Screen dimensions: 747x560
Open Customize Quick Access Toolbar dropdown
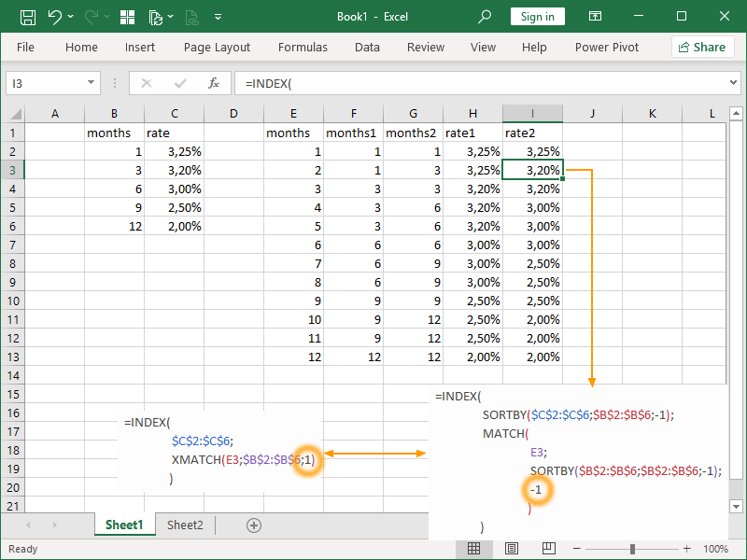tap(219, 17)
